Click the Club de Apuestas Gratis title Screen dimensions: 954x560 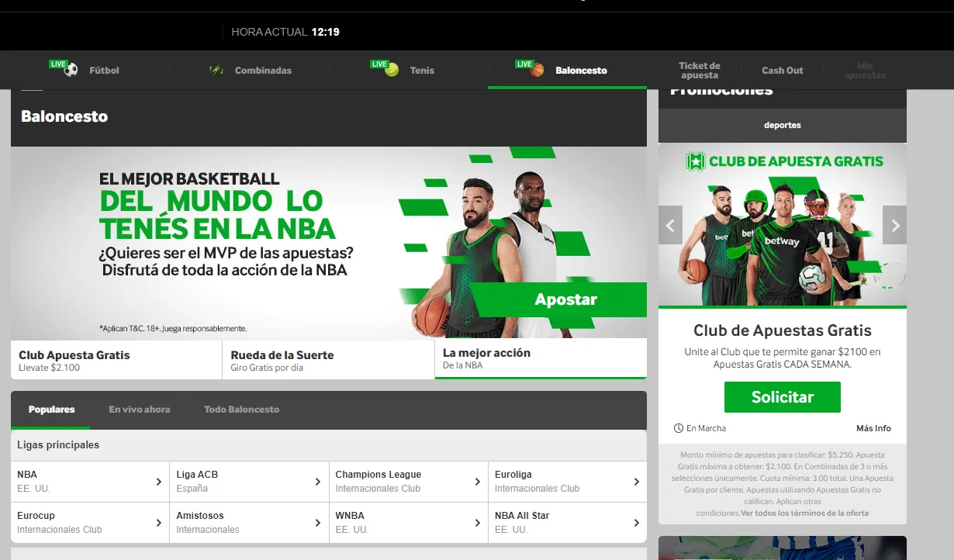point(782,330)
